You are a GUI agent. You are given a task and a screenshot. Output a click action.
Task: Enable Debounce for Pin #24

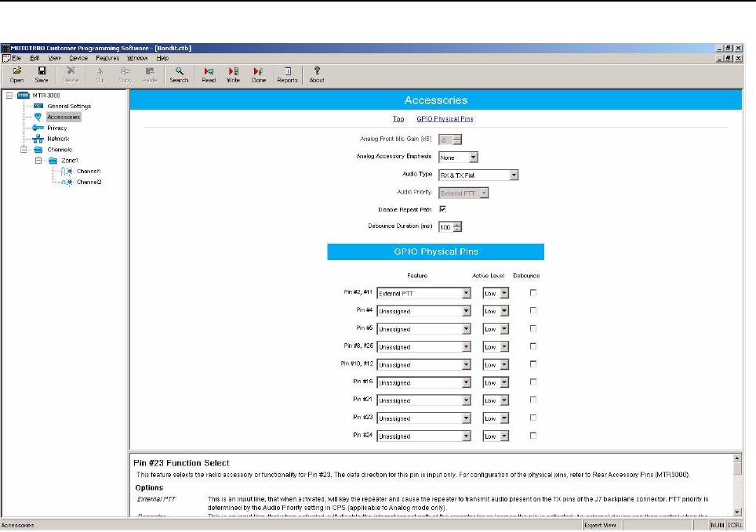point(532,435)
